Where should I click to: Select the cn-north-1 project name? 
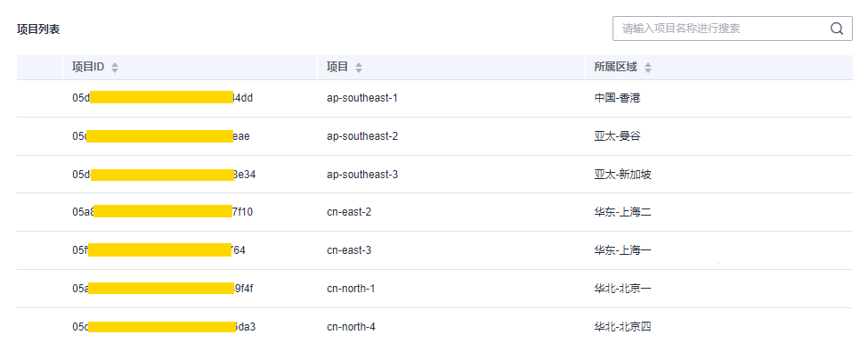click(x=351, y=289)
